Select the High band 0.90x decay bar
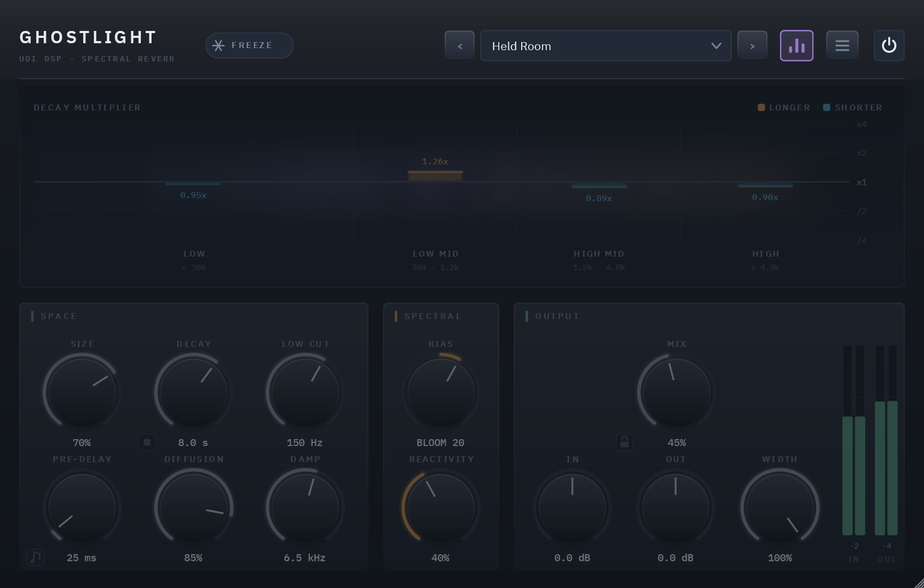The width and height of the screenshot is (924, 588). click(x=765, y=185)
